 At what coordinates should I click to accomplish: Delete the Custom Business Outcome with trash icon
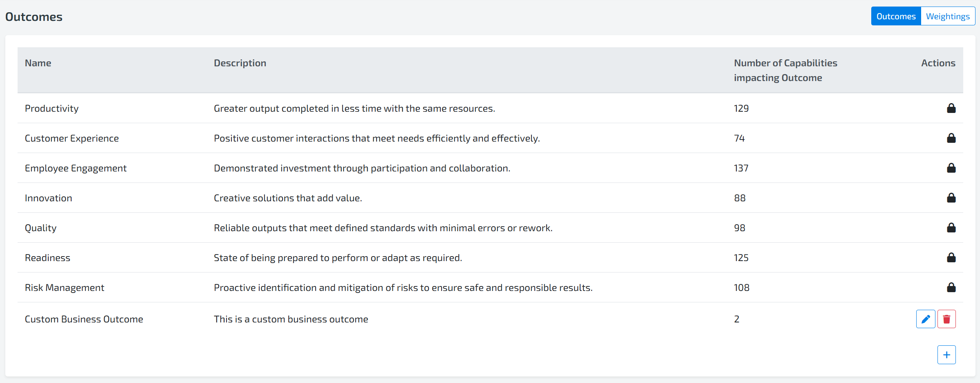[x=946, y=319]
